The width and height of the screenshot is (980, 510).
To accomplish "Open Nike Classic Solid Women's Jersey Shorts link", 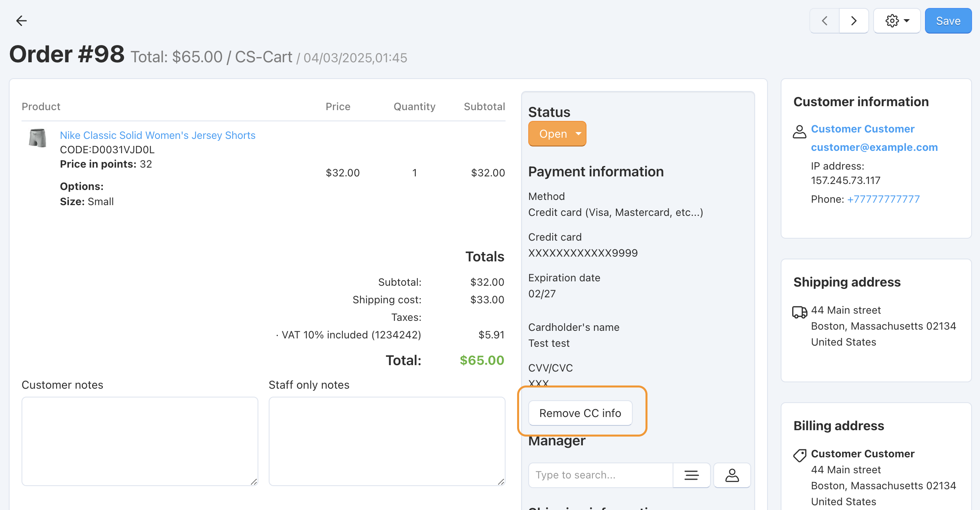I will 157,135.
